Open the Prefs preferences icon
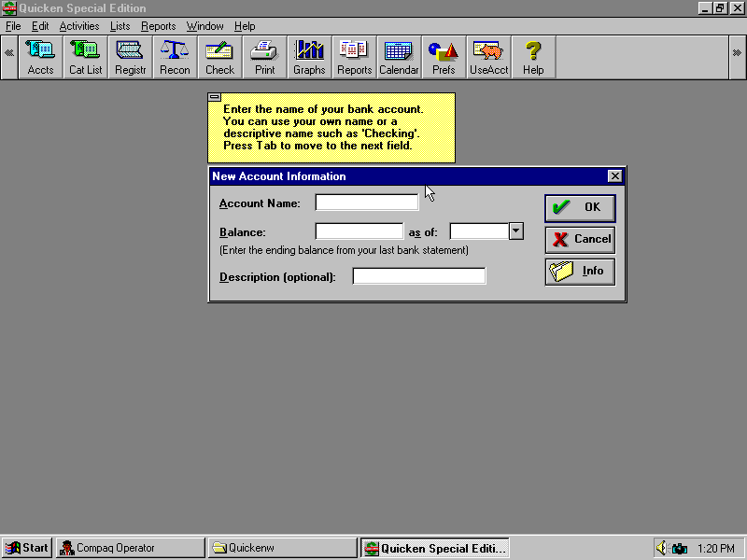This screenshot has width=747, height=560. [x=444, y=58]
